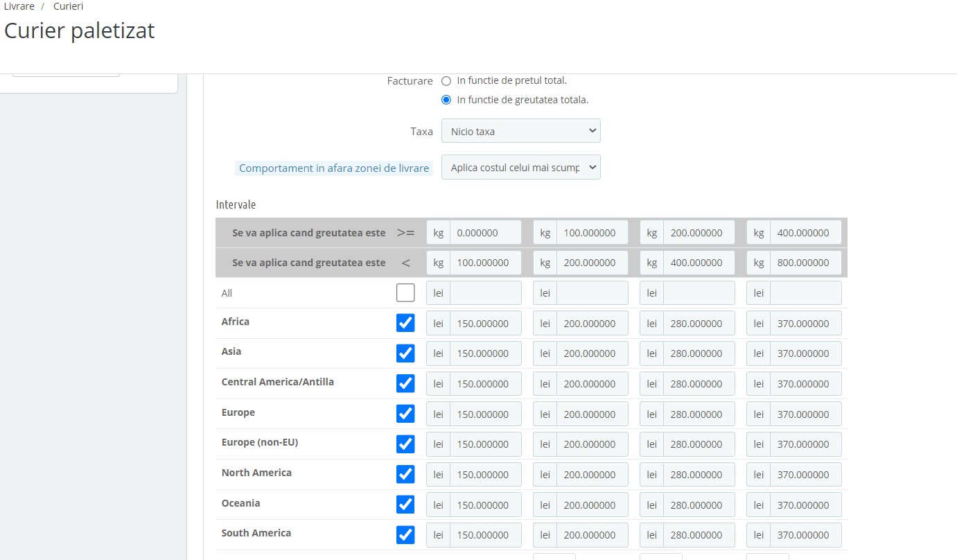Image resolution: width=957 pixels, height=560 pixels.
Task: Click the Curieri breadcrumb link
Action: tap(69, 6)
